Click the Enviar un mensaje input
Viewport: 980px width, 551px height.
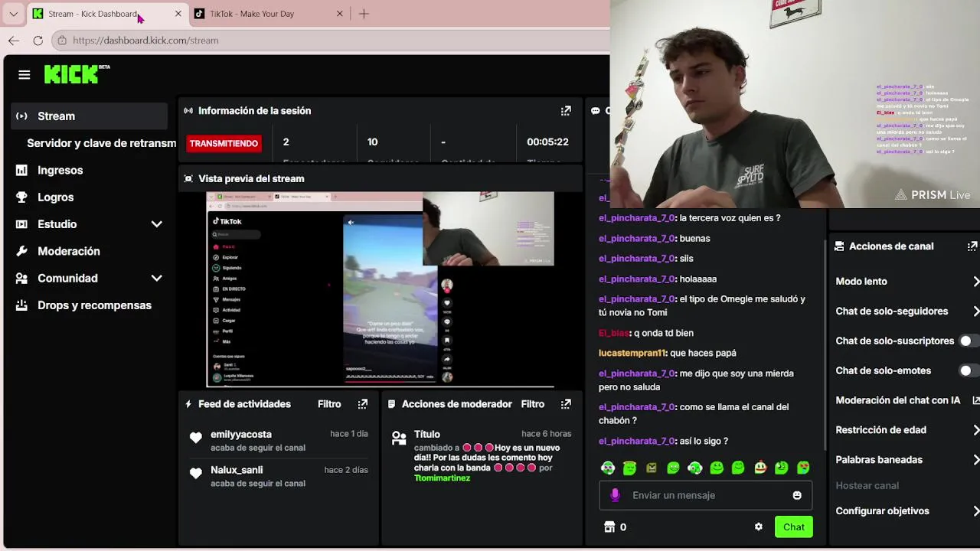click(705, 495)
